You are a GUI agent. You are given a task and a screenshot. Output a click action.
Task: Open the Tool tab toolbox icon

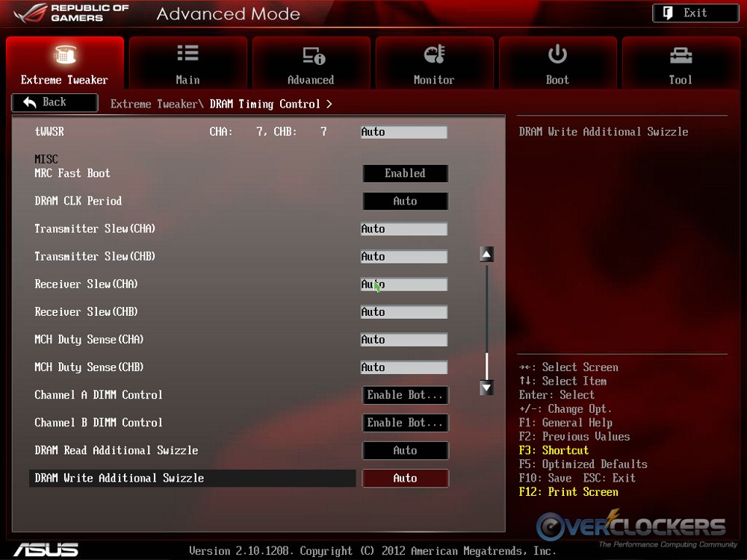pyautogui.click(x=681, y=55)
